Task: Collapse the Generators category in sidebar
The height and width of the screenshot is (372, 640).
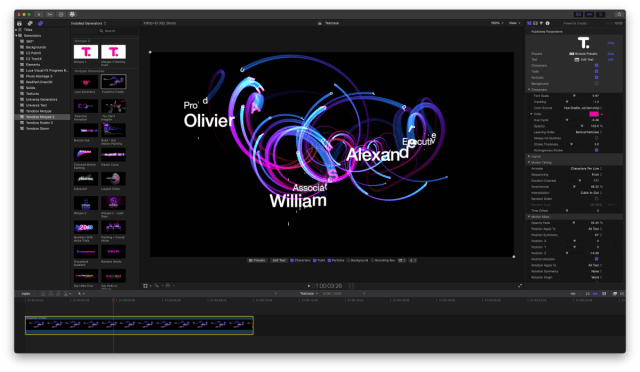Action: 16,36
